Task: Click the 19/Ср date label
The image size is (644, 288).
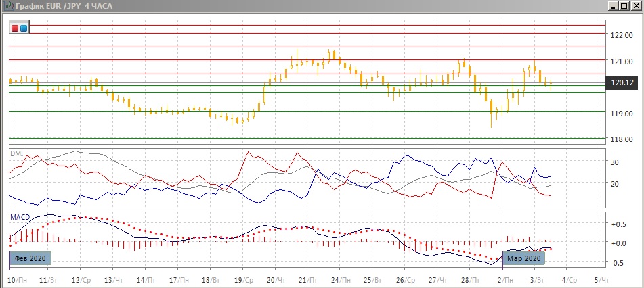Action: click(244, 280)
